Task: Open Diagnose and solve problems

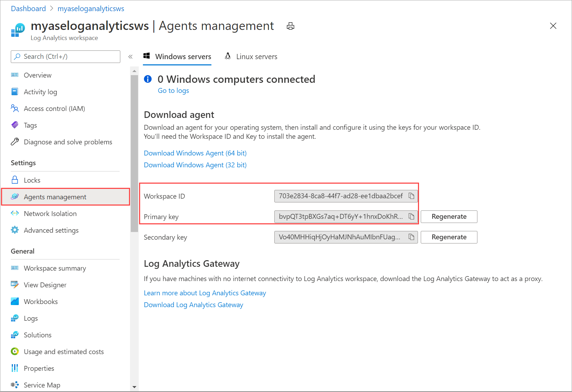Action: coord(68,142)
